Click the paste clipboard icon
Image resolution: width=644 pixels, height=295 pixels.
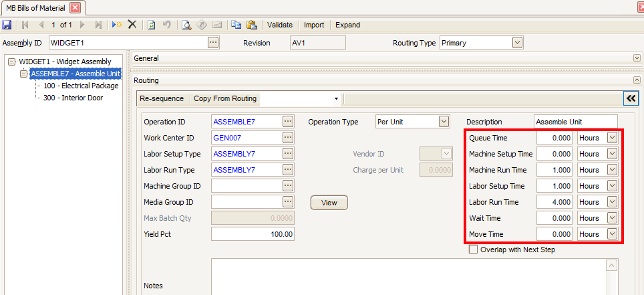251,25
